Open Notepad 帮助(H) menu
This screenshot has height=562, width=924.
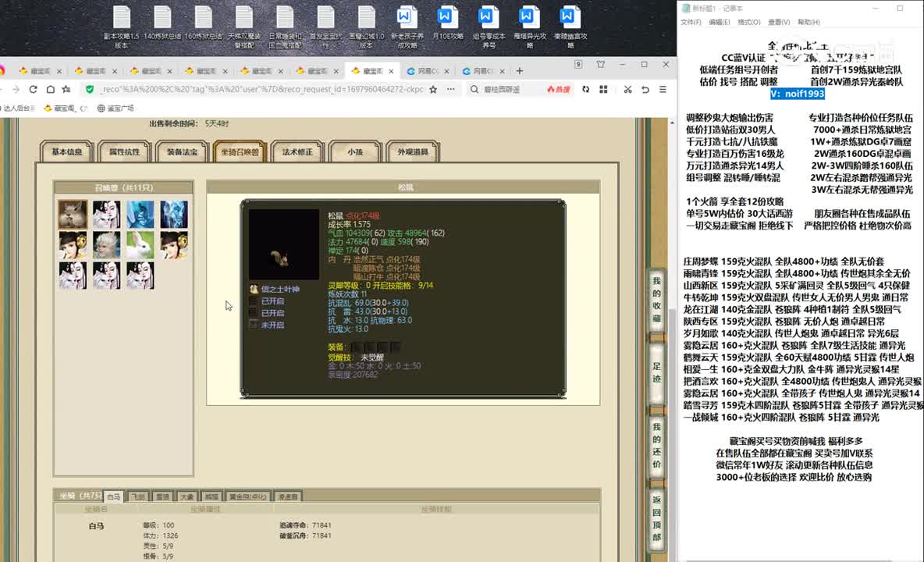point(808,22)
